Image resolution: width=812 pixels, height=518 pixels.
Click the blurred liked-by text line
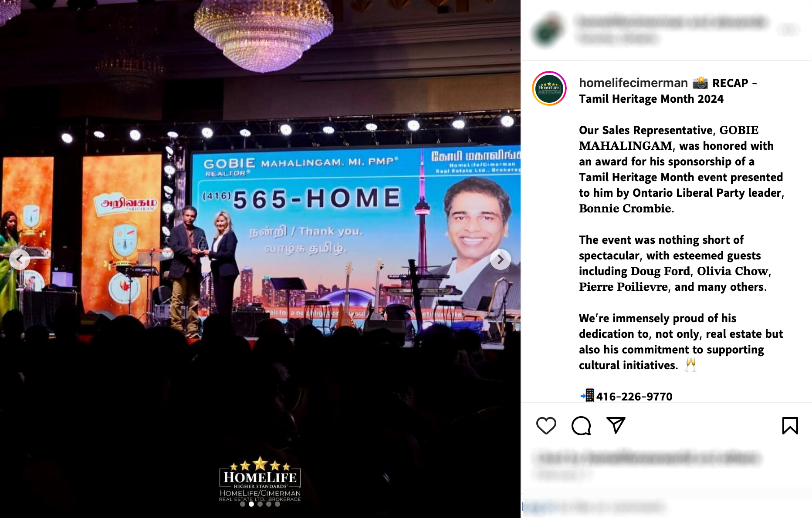coord(649,458)
